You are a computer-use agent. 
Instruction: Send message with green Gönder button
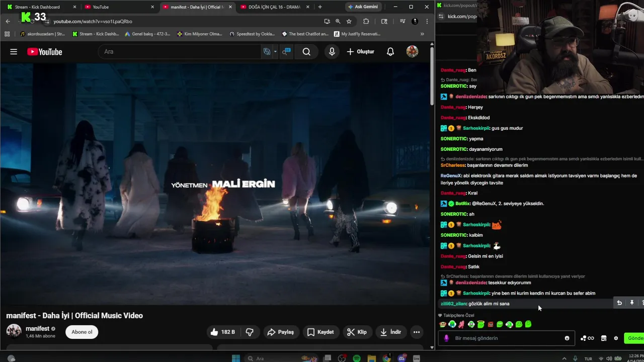pyautogui.click(x=634, y=338)
